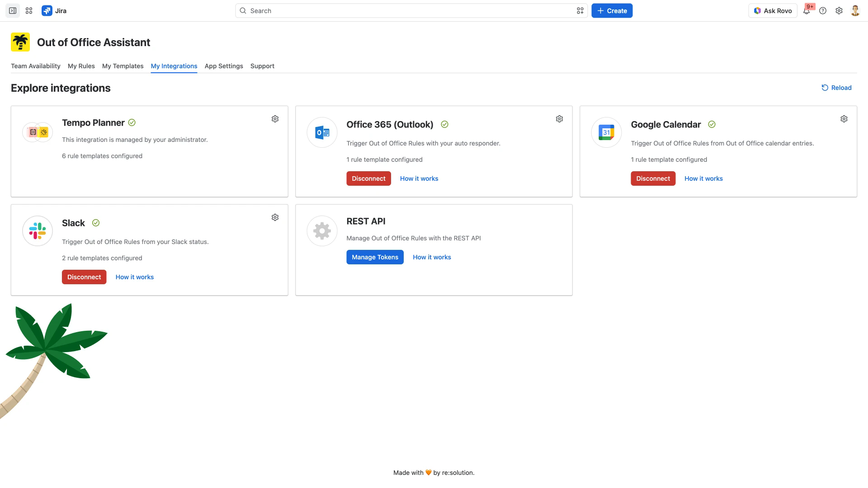Click '2 rule templates configured' text
The height and width of the screenshot is (488, 868).
pyautogui.click(x=102, y=258)
